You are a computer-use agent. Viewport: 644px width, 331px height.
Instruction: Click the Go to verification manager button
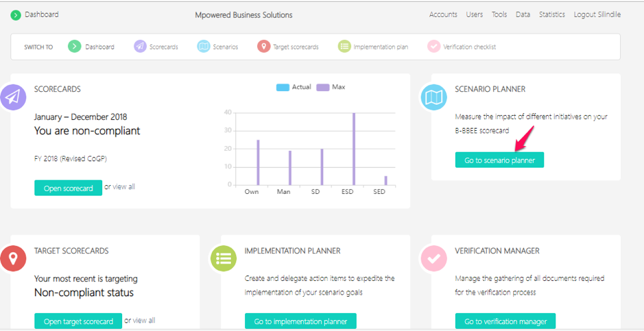[x=505, y=321]
